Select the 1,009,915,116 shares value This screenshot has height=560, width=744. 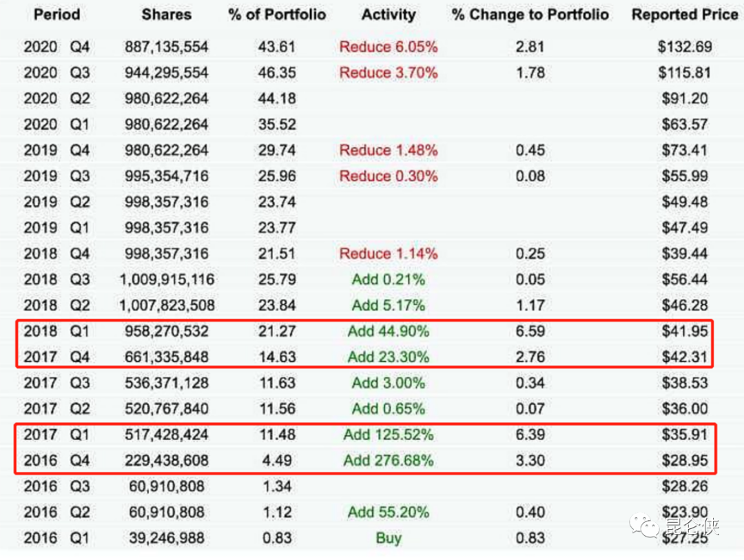tap(166, 280)
